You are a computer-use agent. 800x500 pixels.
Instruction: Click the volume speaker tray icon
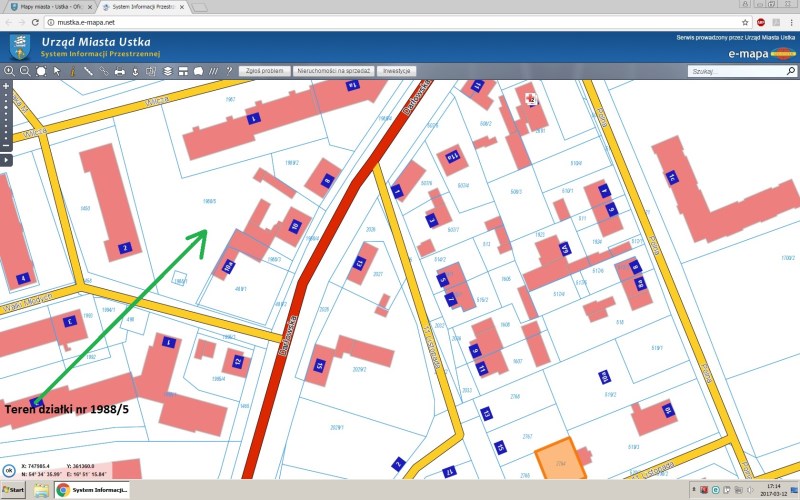click(x=749, y=490)
